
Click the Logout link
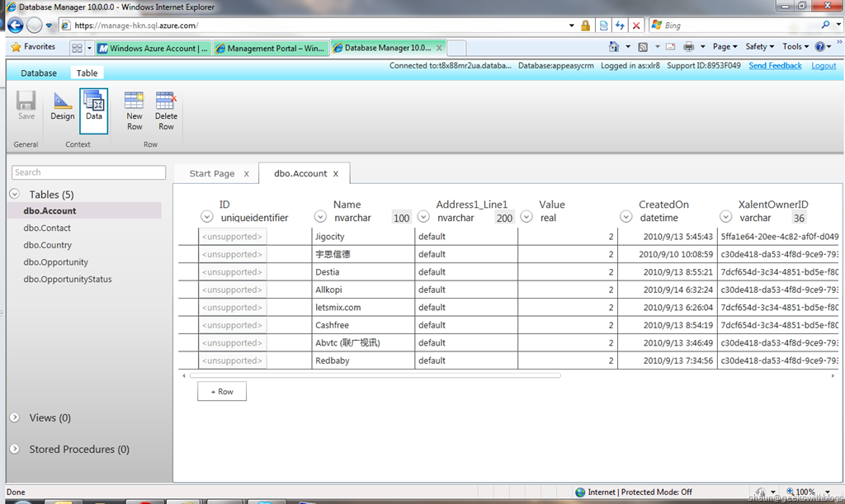824,66
